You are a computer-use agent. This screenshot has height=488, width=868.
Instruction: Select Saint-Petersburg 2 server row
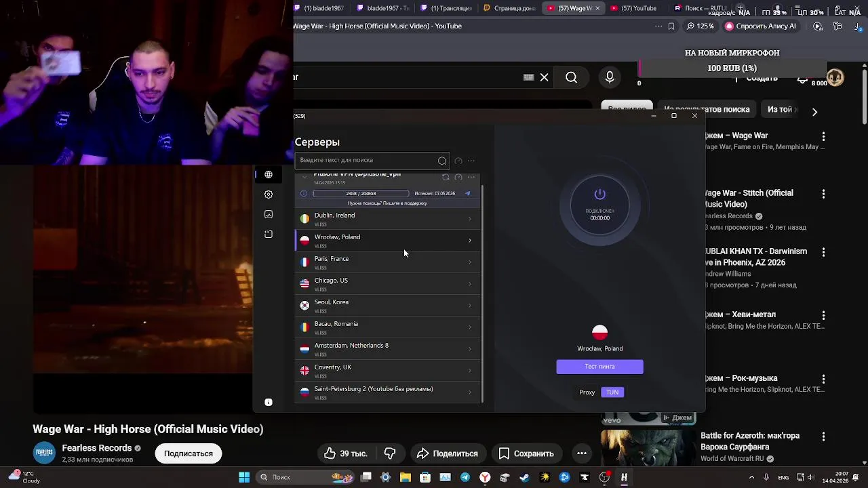point(387,392)
